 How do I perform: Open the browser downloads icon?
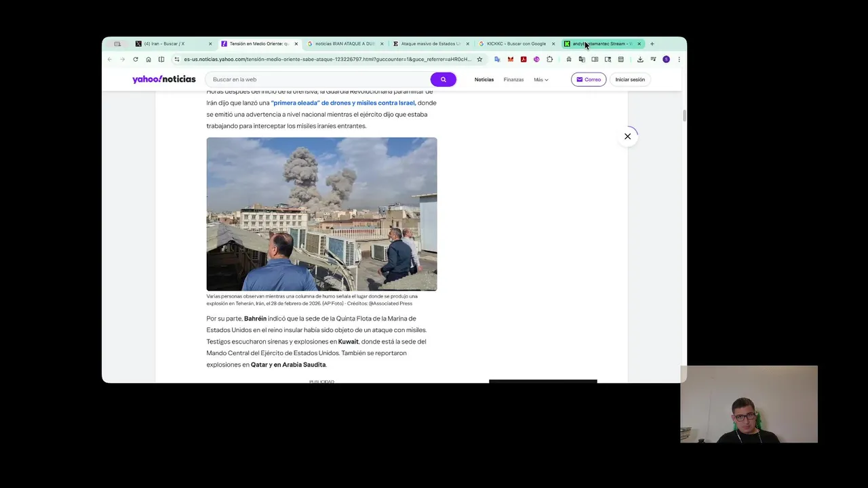(x=640, y=59)
